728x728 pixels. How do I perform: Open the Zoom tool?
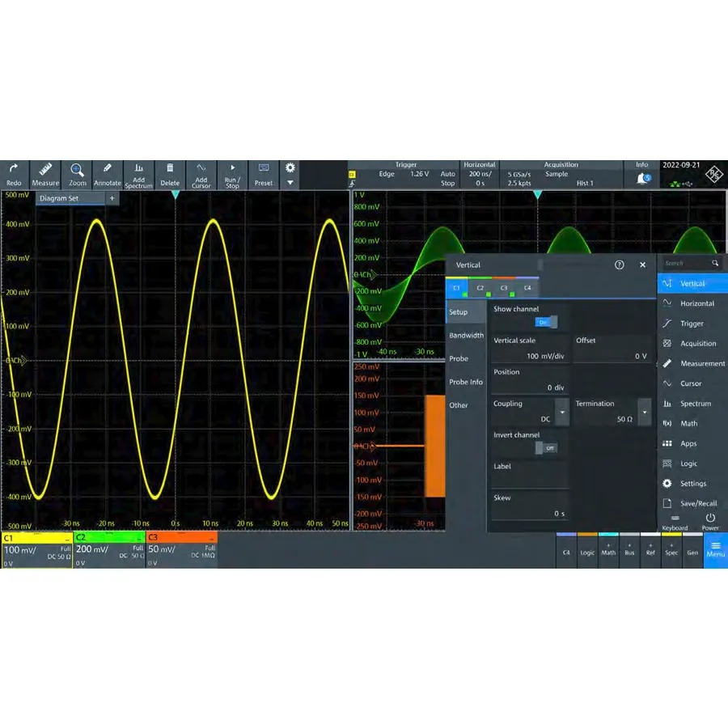(77, 175)
